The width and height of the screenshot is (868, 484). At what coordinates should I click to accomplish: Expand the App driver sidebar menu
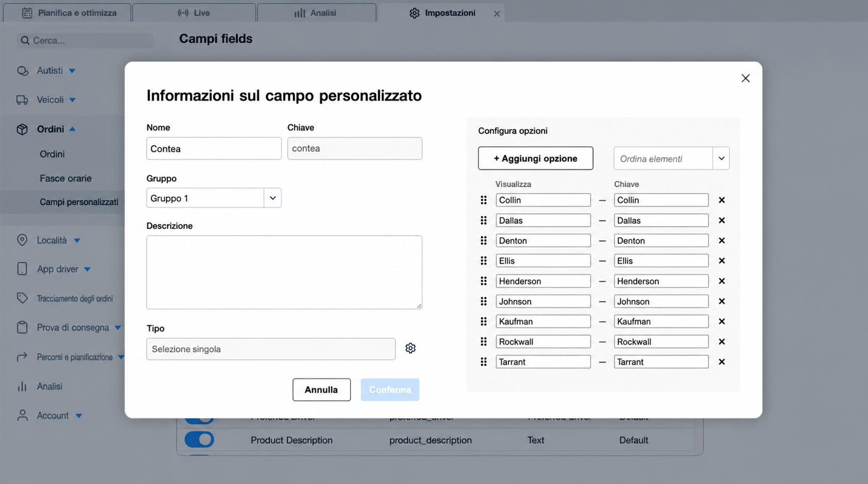coord(87,270)
